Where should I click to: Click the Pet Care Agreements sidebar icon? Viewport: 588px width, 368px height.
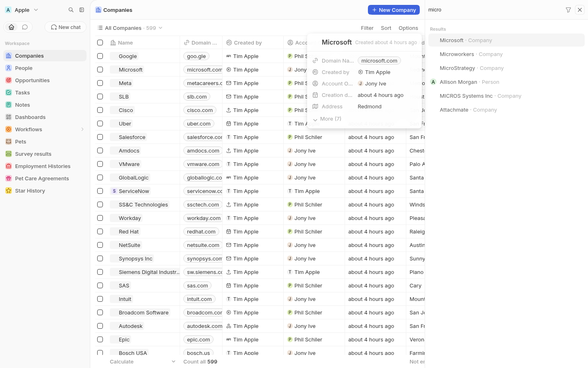[x=9, y=178]
